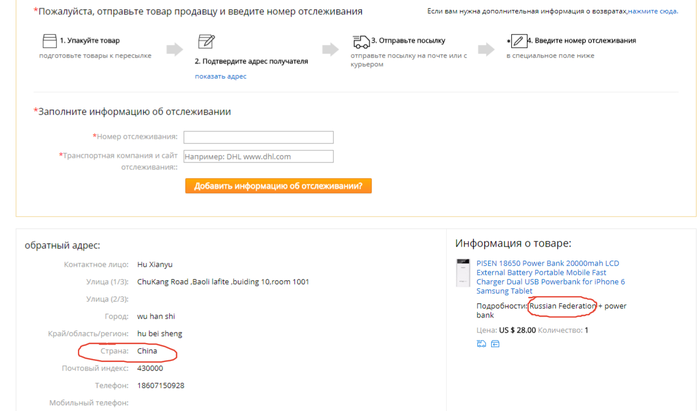
Task: Click the package box icon for step 1
Action: click(x=49, y=41)
